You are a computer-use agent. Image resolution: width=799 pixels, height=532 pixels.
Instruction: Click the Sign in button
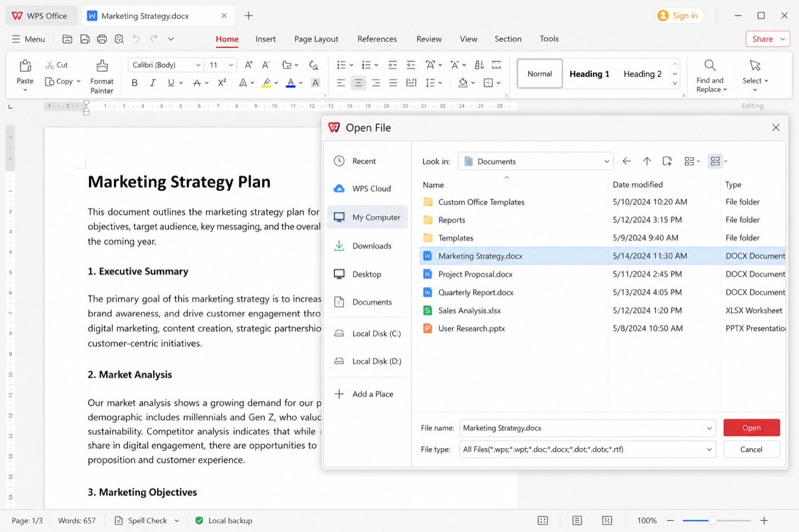pyautogui.click(x=679, y=15)
